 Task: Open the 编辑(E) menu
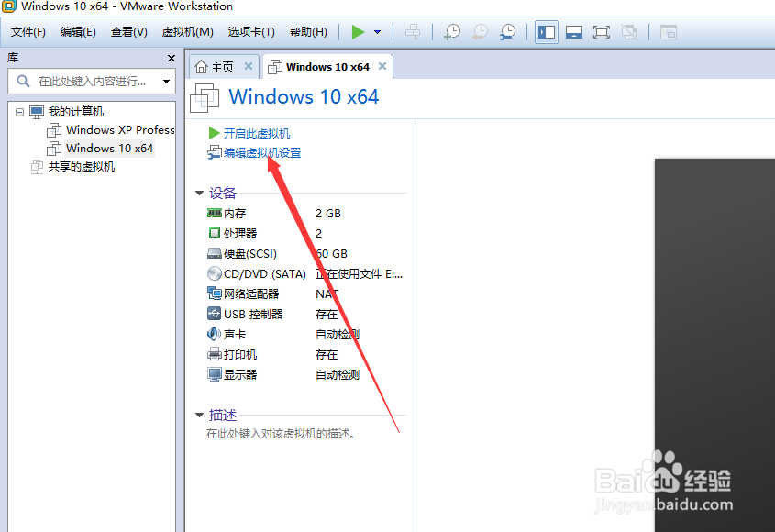78,32
